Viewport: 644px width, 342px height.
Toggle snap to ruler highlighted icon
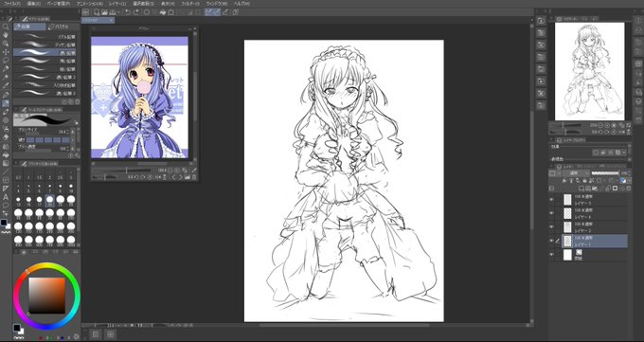[208, 12]
